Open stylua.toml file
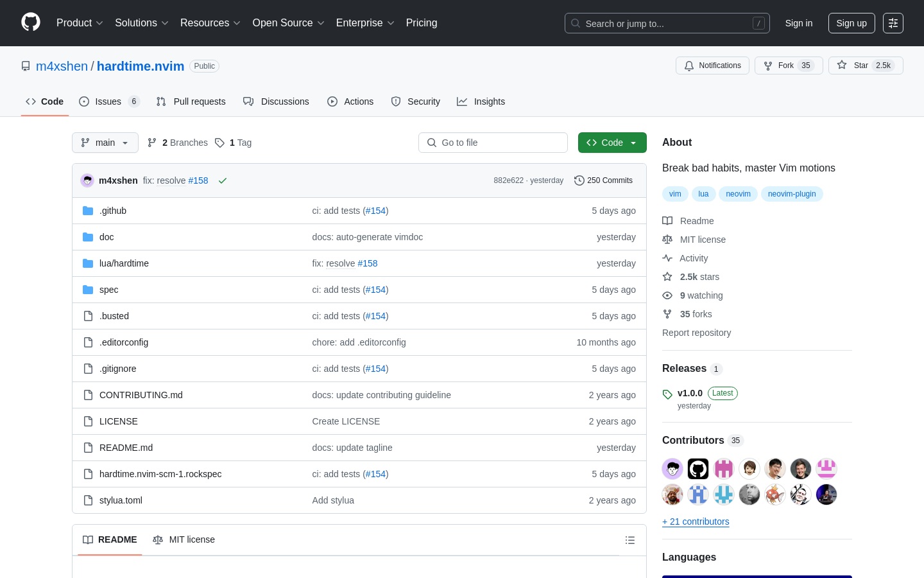924x578 pixels. click(x=121, y=500)
